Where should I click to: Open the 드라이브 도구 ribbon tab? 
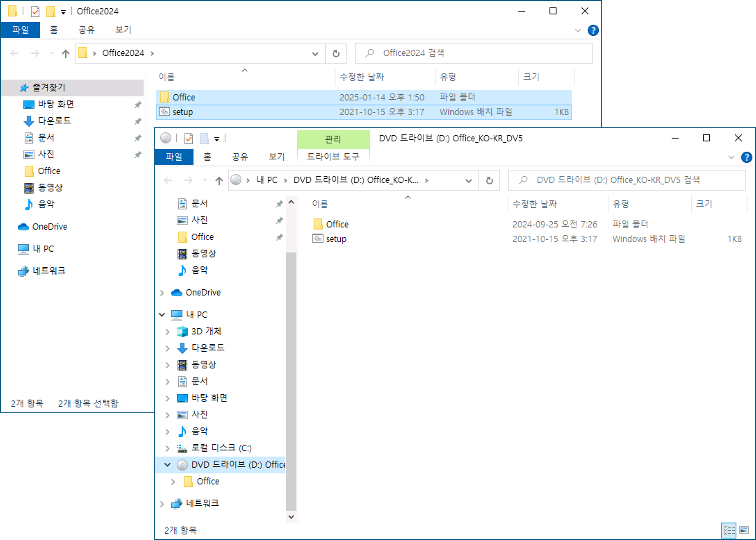[x=333, y=157]
